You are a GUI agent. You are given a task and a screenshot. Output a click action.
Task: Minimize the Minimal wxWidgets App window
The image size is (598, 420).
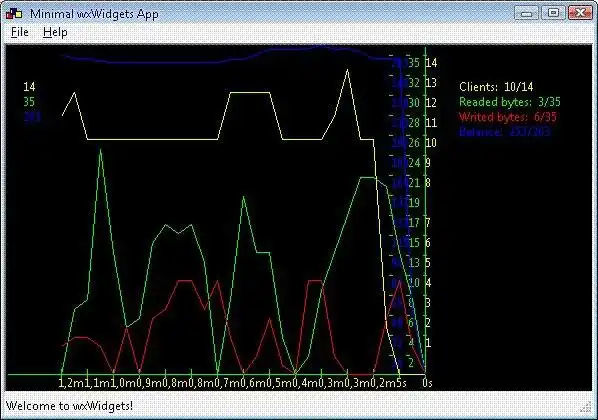coord(526,13)
